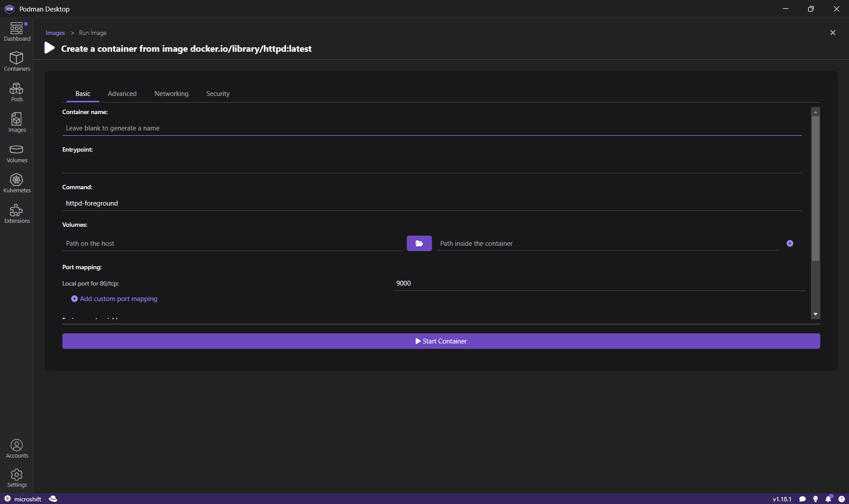This screenshot has width=849, height=504.
Task: Open the Security tab
Action: [218, 94]
